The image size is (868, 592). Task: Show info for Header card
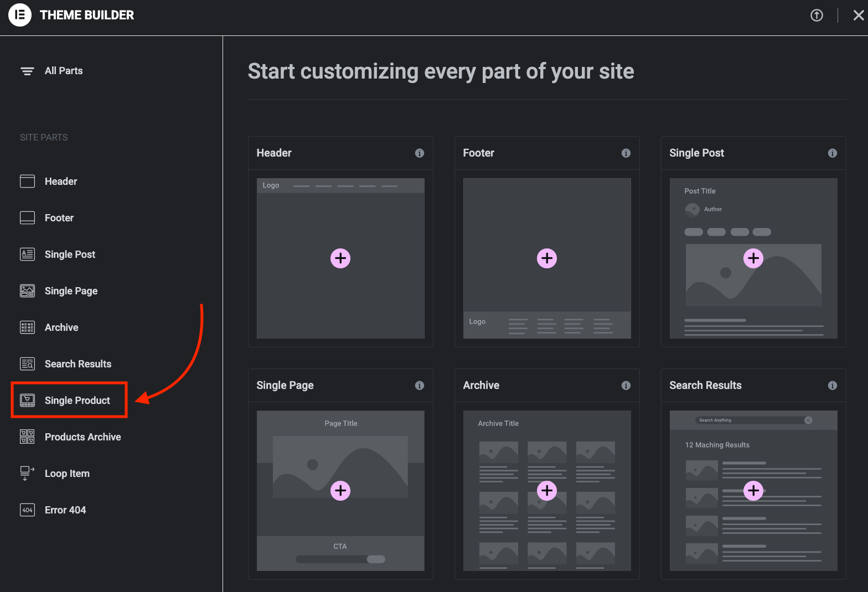pyautogui.click(x=420, y=153)
